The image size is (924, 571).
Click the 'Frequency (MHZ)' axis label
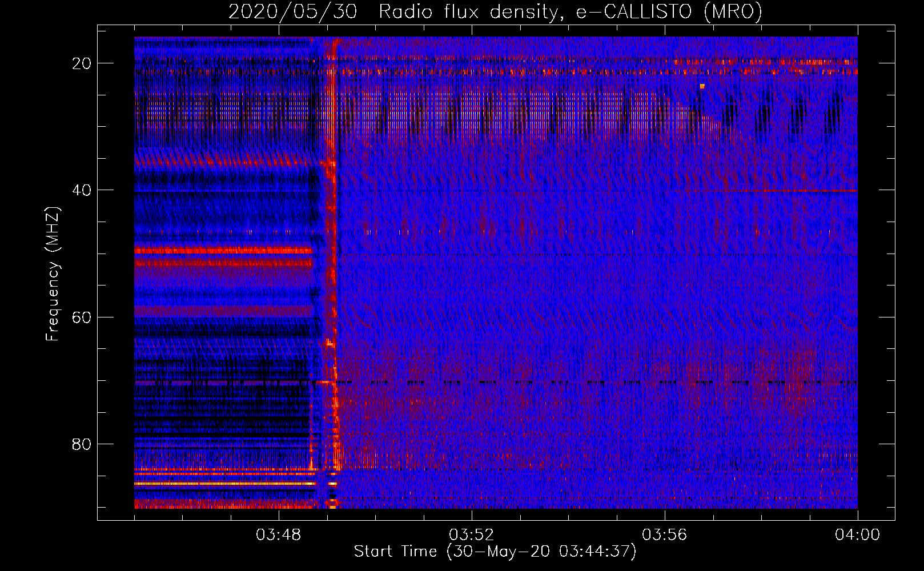coord(53,274)
